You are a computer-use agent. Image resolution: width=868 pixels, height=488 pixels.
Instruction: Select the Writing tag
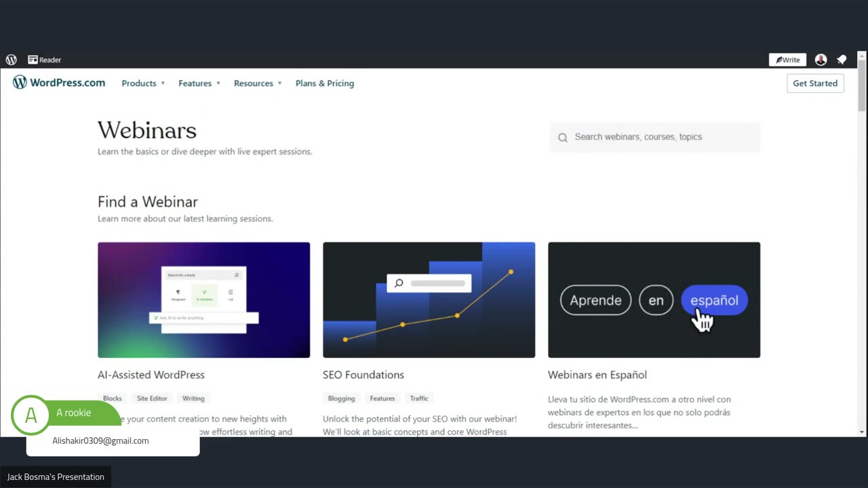click(193, 399)
